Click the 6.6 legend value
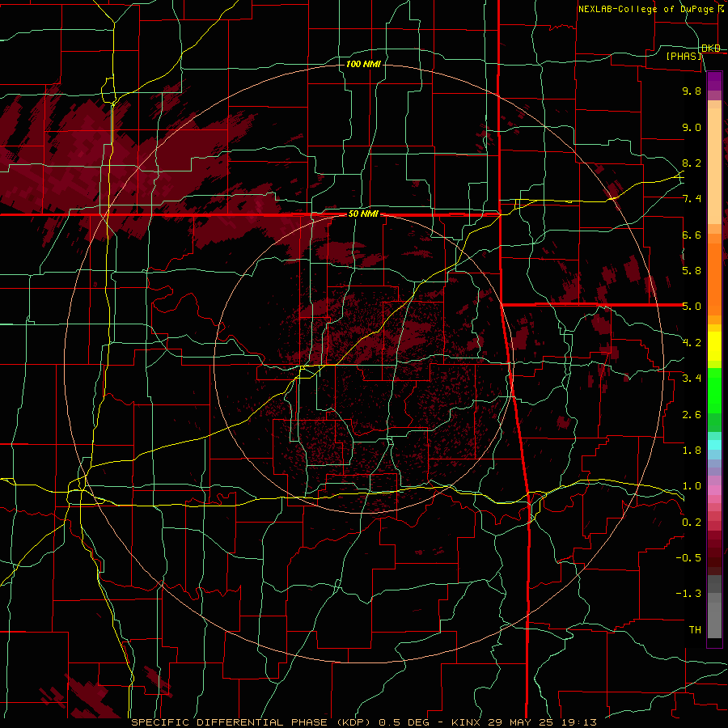 (x=692, y=235)
